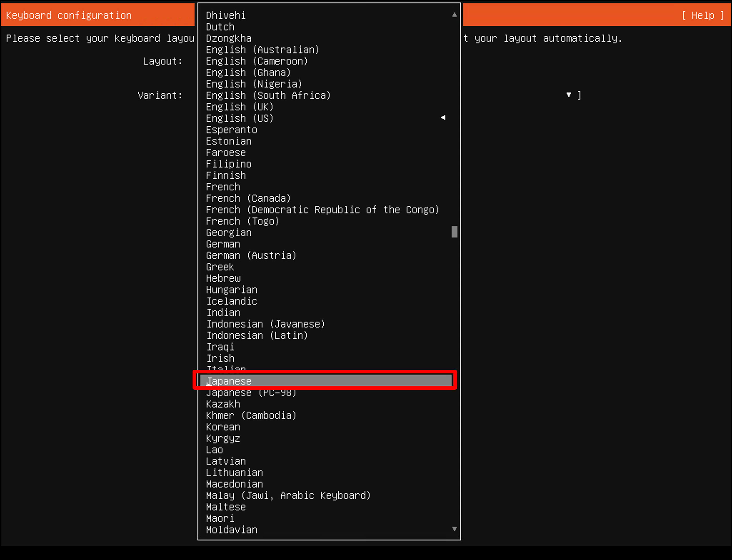Choose English (Nigeria) layout
The width and height of the screenshot is (732, 560).
[x=254, y=84]
